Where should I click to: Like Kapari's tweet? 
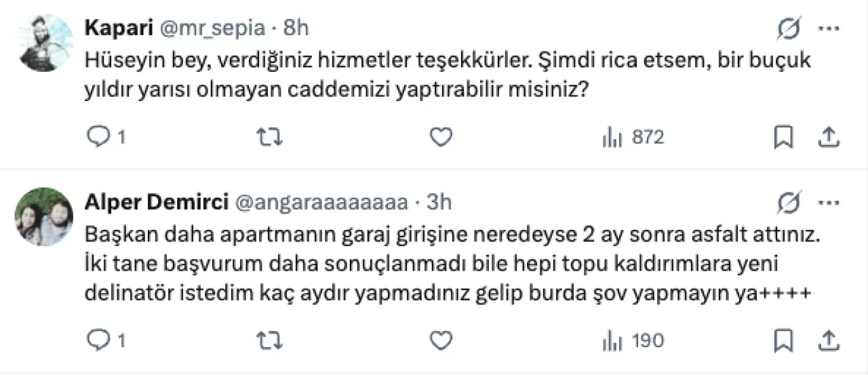click(441, 138)
